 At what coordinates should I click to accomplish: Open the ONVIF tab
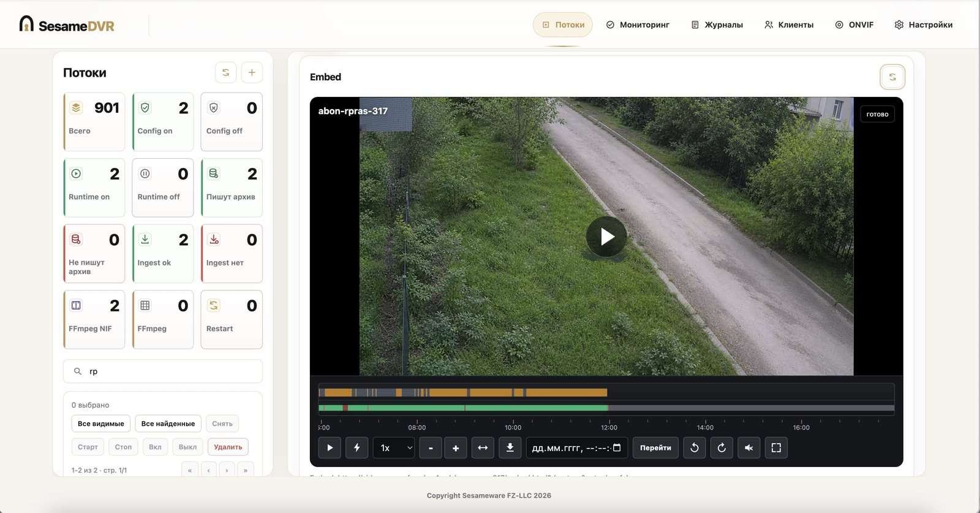pos(854,25)
